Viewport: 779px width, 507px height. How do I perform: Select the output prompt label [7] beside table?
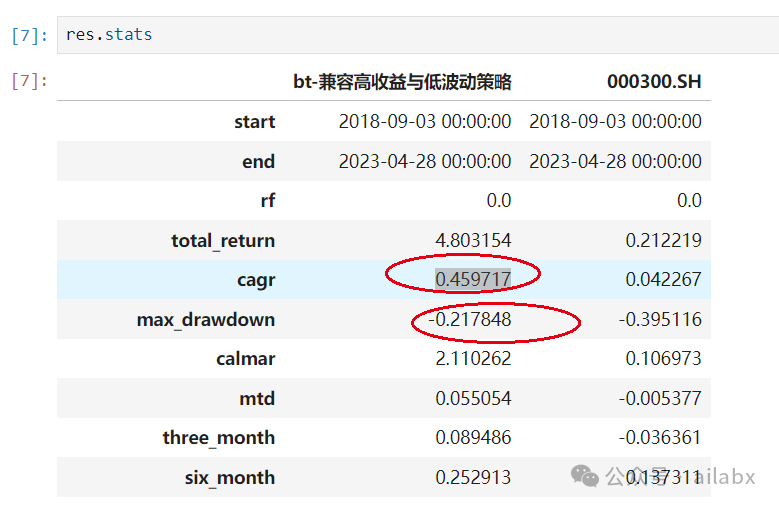pyautogui.click(x=29, y=80)
